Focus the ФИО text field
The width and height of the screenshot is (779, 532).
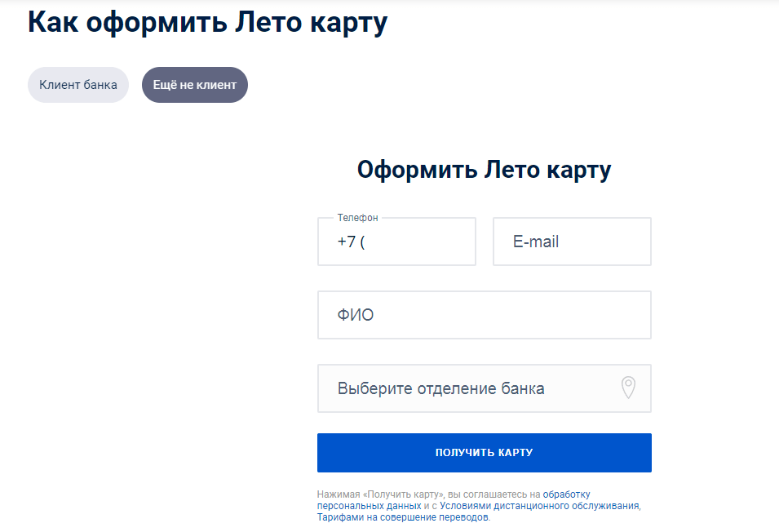(x=485, y=315)
